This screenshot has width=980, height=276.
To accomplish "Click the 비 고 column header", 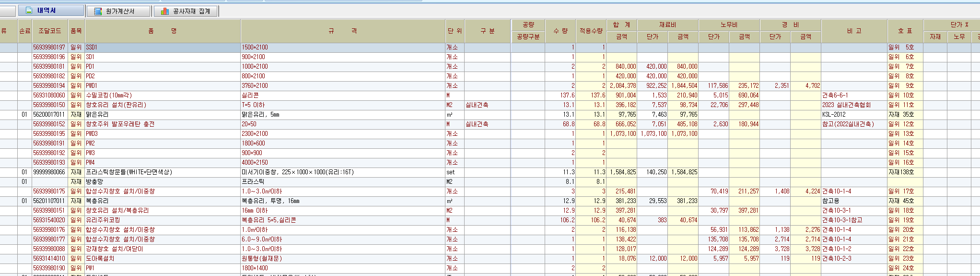I will click(x=854, y=31).
